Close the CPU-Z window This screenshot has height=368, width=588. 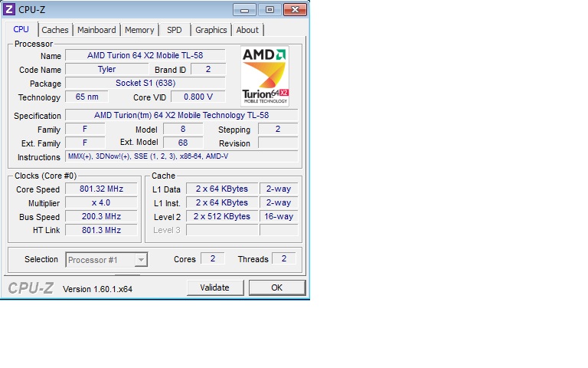click(294, 9)
